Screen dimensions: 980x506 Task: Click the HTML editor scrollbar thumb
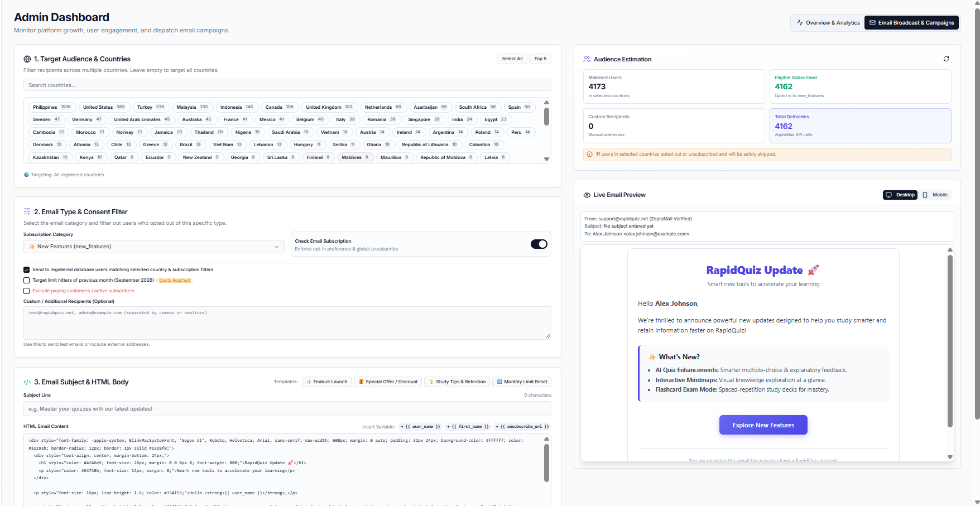click(546, 462)
